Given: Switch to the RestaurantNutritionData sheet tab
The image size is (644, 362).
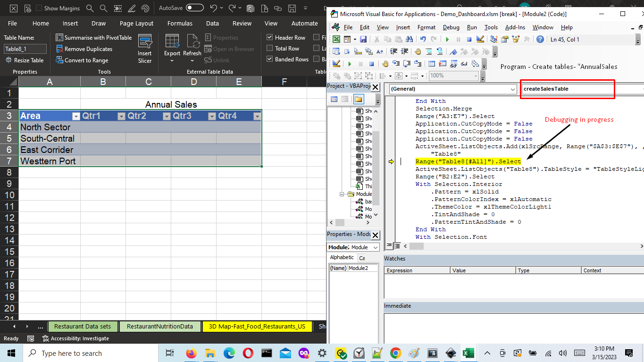Looking at the screenshot, I should click(x=160, y=326).
